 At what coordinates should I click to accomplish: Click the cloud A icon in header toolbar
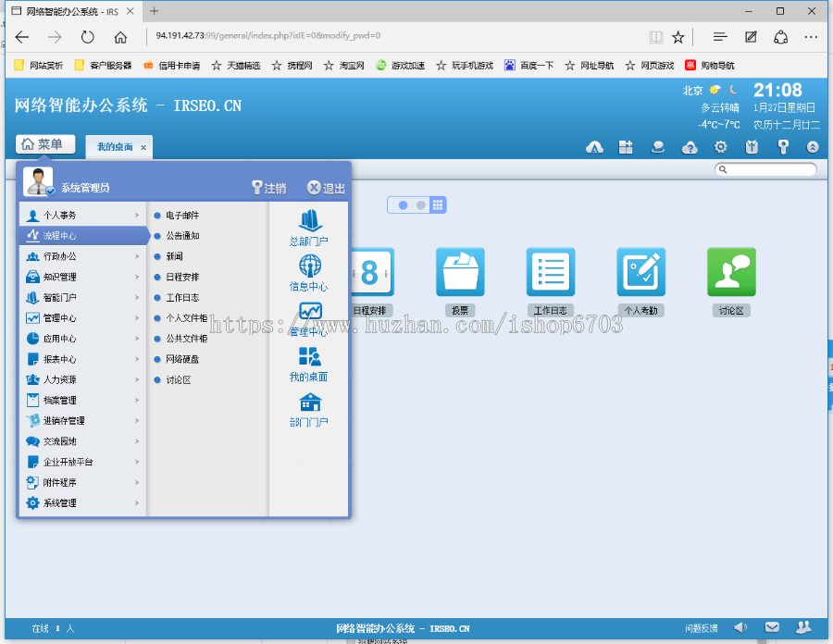click(x=594, y=147)
